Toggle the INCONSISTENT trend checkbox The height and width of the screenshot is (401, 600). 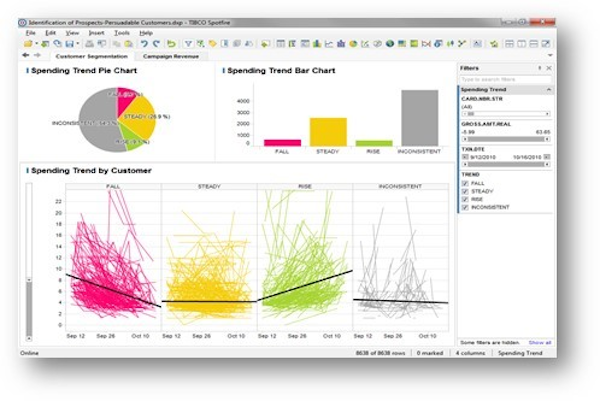(465, 207)
